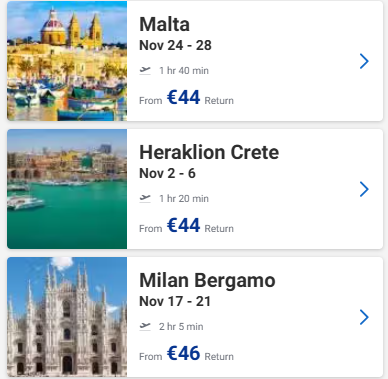Click the plane icon beside 1 hr 20 min
Image resolution: width=388 pixels, height=379 pixels.
(145, 198)
